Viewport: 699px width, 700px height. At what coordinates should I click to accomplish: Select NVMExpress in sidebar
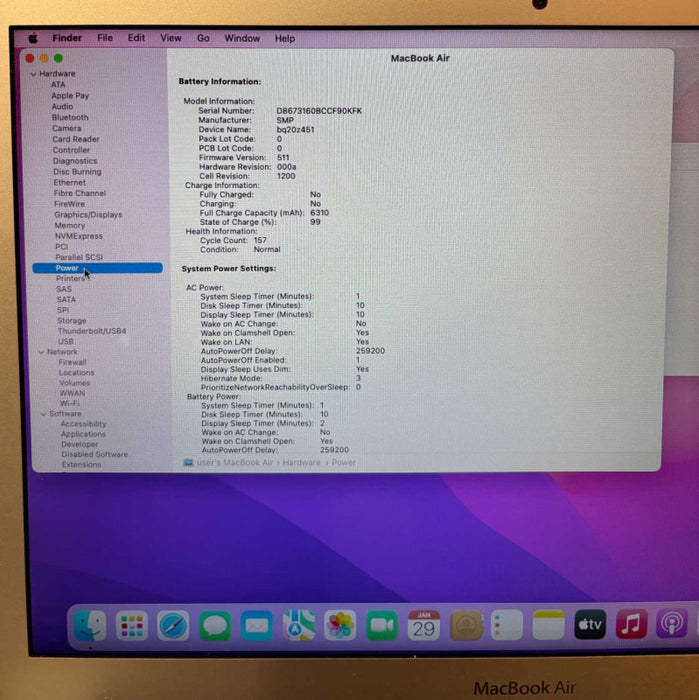click(x=79, y=236)
